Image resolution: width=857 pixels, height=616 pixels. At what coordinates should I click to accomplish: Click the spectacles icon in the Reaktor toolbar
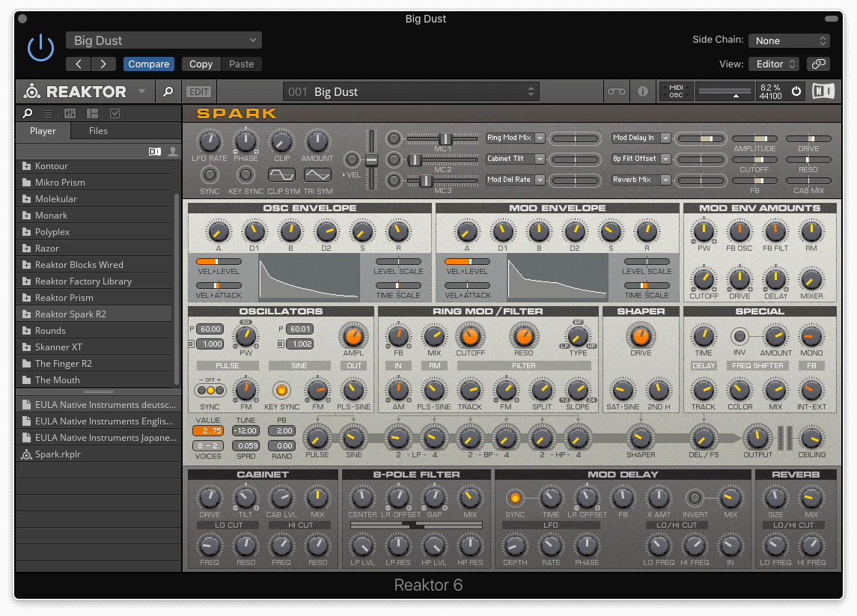616,91
